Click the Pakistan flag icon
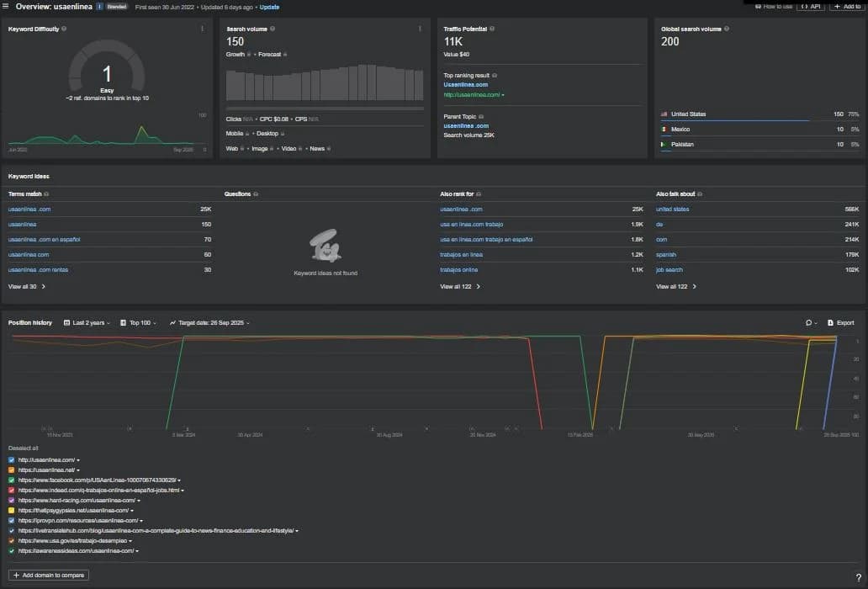The width and height of the screenshot is (868, 589). pos(664,144)
